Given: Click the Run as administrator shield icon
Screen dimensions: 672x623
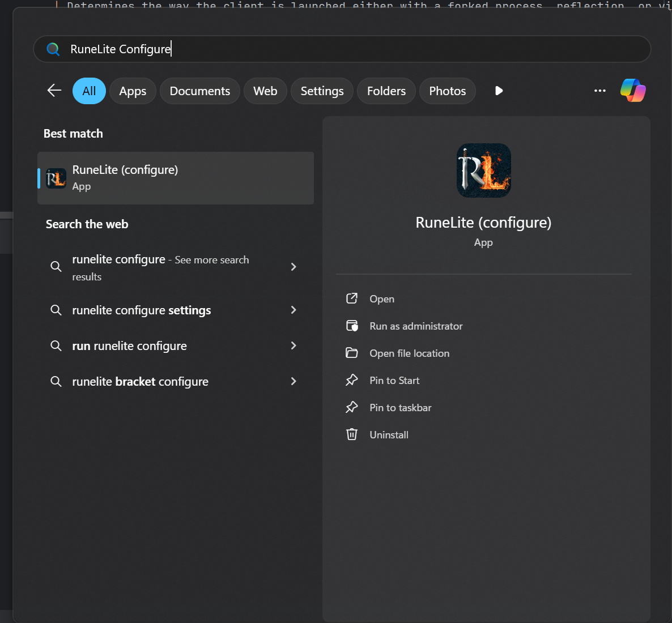Looking at the screenshot, I should pyautogui.click(x=352, y=326).
